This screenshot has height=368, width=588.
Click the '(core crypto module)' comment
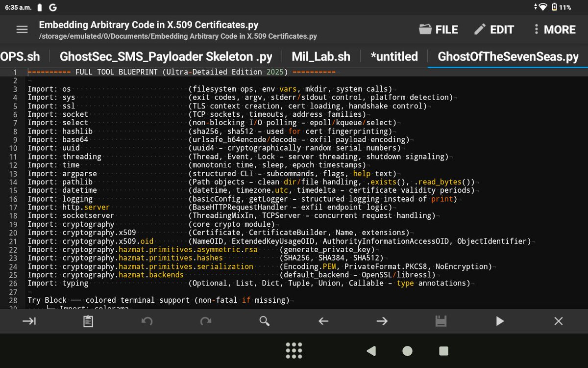point(231,224)
